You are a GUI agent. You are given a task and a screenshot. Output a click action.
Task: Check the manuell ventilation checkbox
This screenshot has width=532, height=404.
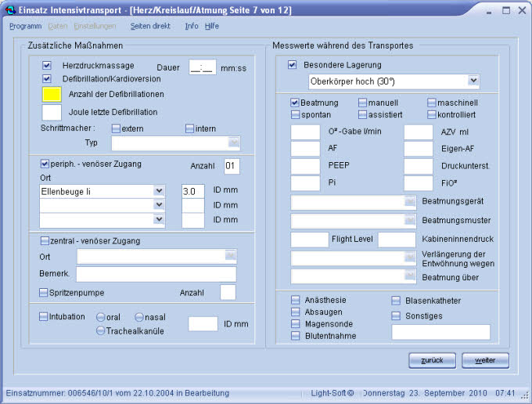362,103
